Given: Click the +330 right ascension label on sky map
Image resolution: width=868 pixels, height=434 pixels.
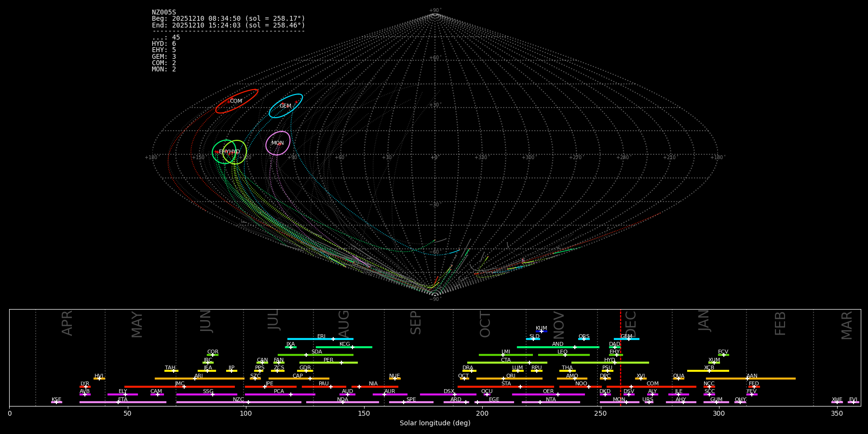Looking at the screenshot, I should tap(481, 158).
